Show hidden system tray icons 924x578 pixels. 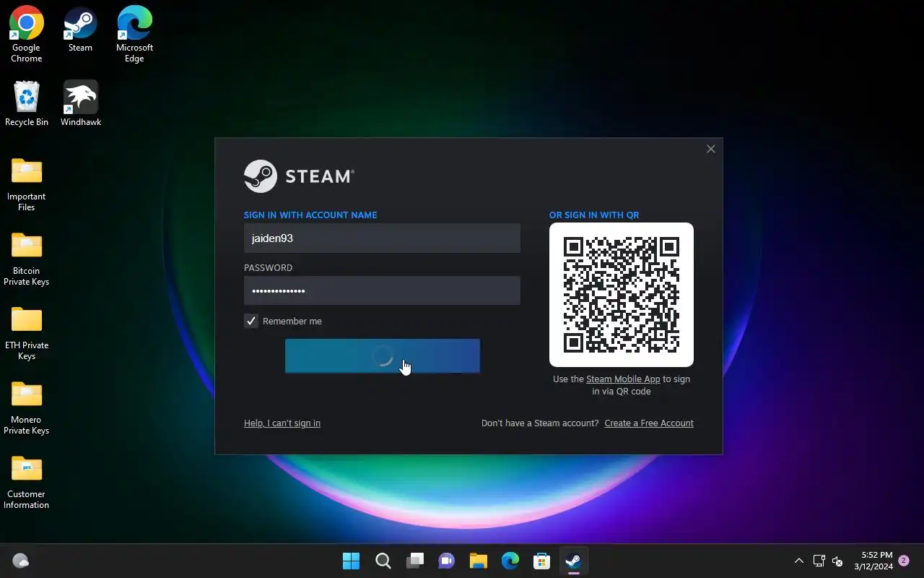pyautogui.click(x=799, y=561)
